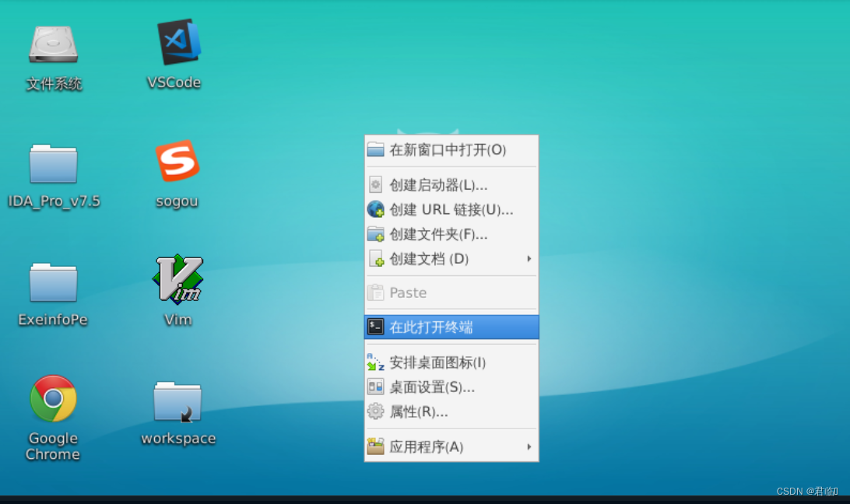Click the IDA_Pro_v7.5 label text
850x504 pixels.
click(54, 201)
